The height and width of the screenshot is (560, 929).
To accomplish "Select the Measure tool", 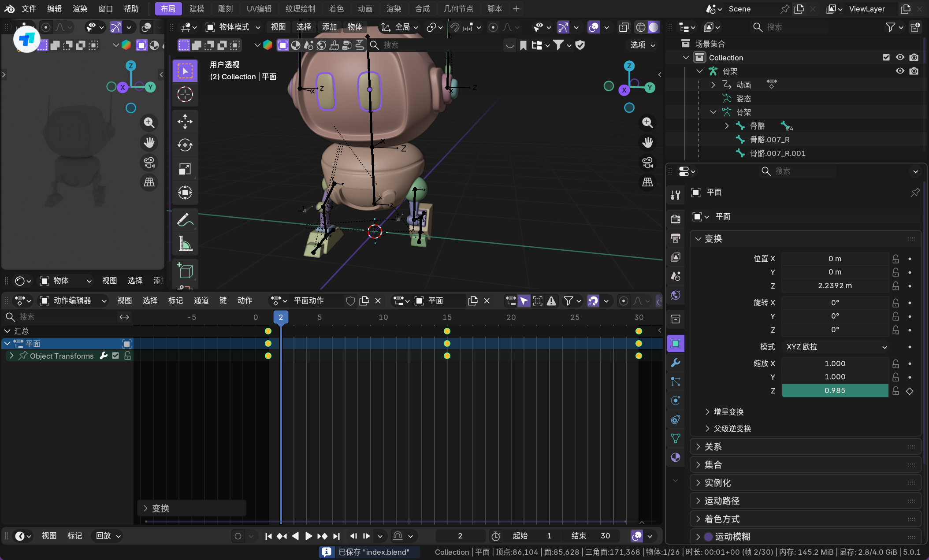I will [x=185, y=244].
